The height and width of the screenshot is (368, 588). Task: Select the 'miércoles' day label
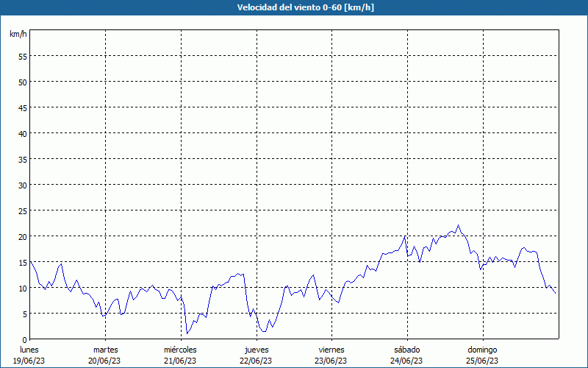click(x=180, y=350)
